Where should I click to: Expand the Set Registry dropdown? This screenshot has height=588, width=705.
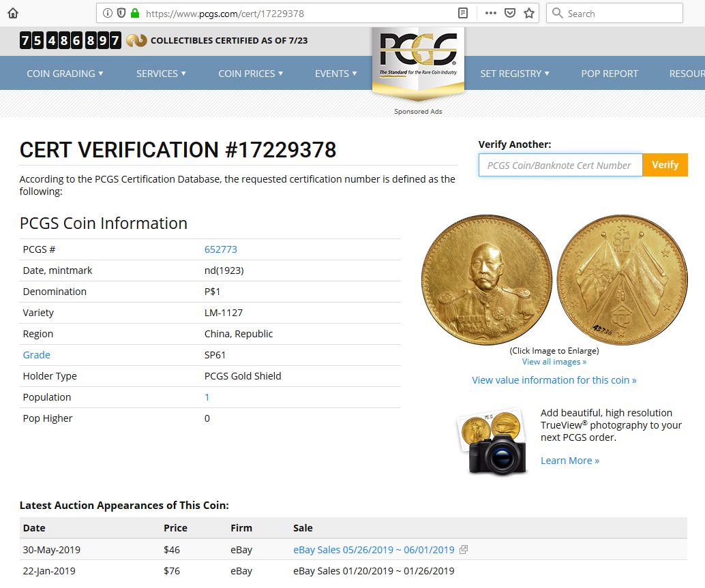pyautogui.click(x=515, y=74)
